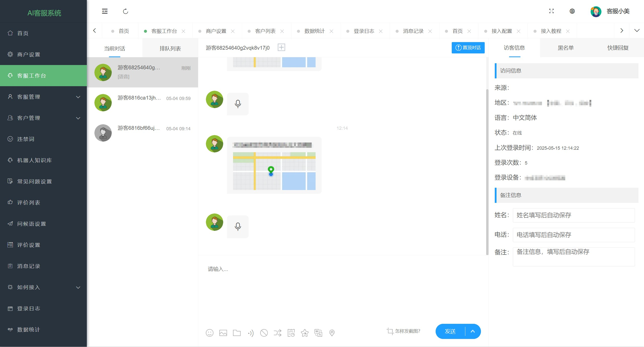
Task: Open the emoji picker in chat toolbar
Action: point(209,333)
